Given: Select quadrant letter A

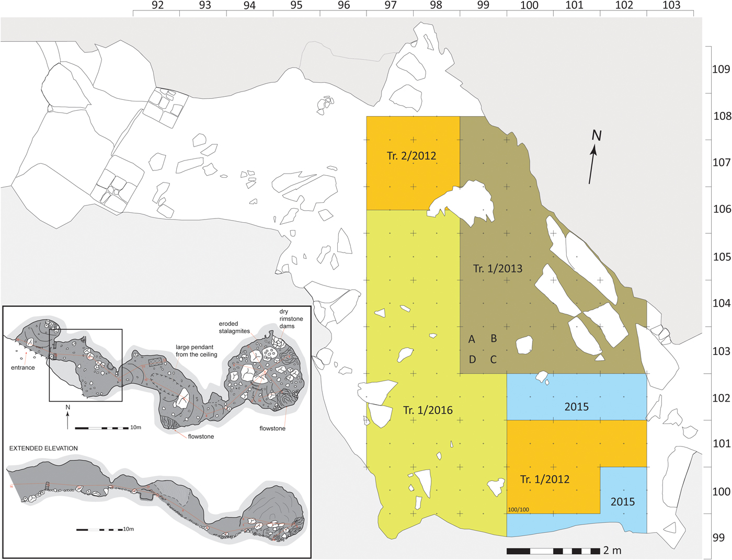Looking at the screenshot, I should click(x=472, y=339).
